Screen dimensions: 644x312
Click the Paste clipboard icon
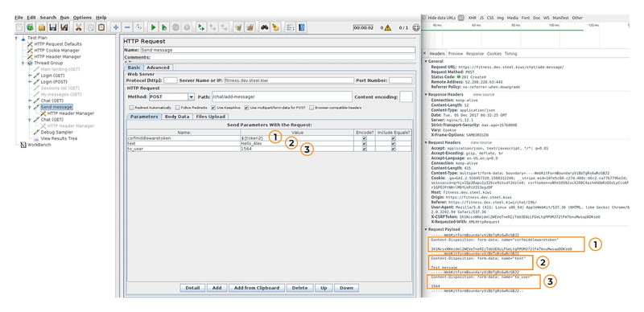(x=101, y=27)
